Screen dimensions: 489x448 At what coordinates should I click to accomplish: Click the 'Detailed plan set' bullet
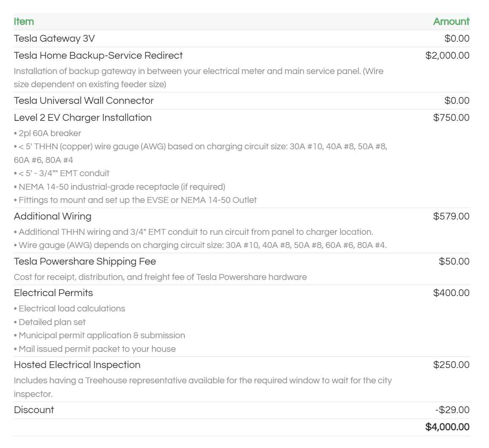(x=50, y=322)
